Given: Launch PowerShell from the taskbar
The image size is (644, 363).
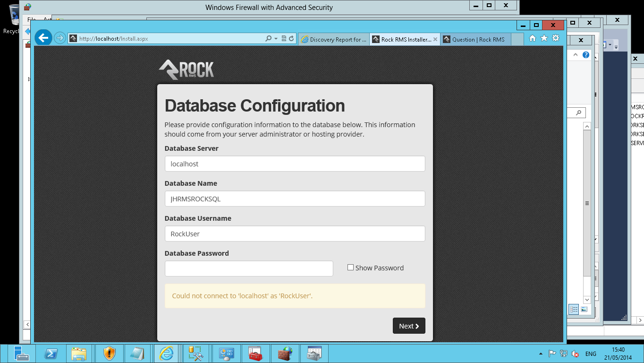Looking at the screenshot, I should pos(51,354).
